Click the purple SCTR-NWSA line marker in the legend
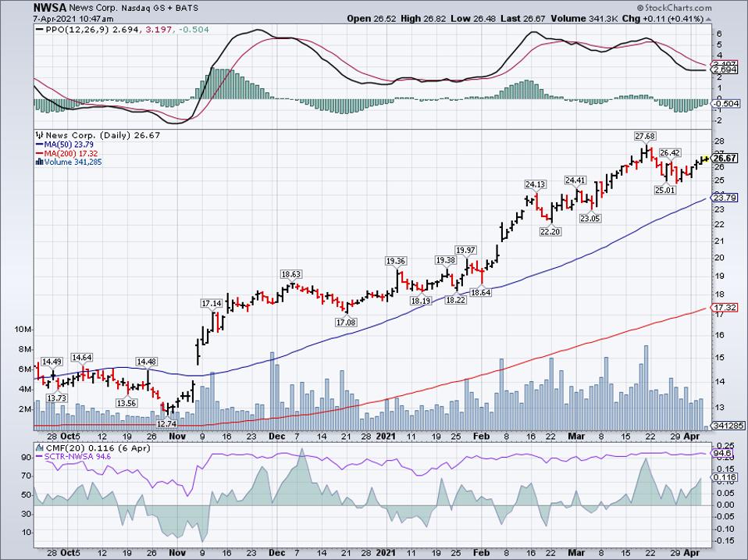 pos(39,456)
